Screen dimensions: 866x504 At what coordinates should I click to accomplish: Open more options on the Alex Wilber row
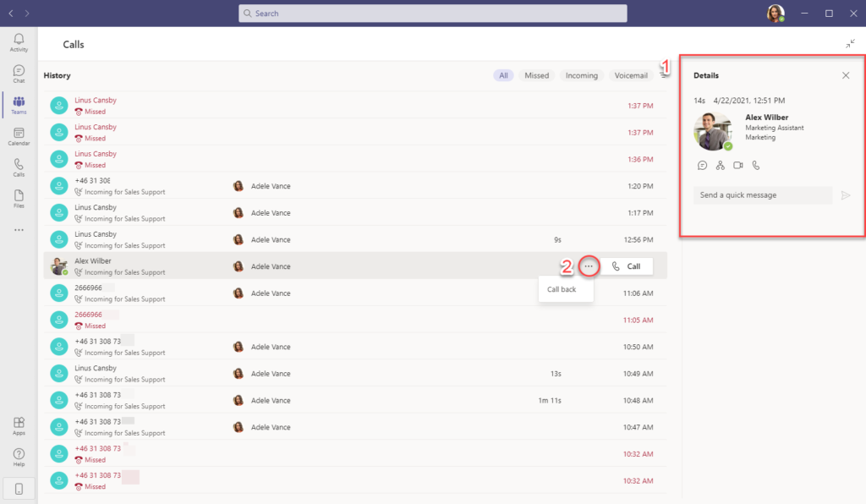(x=589, y=266)
